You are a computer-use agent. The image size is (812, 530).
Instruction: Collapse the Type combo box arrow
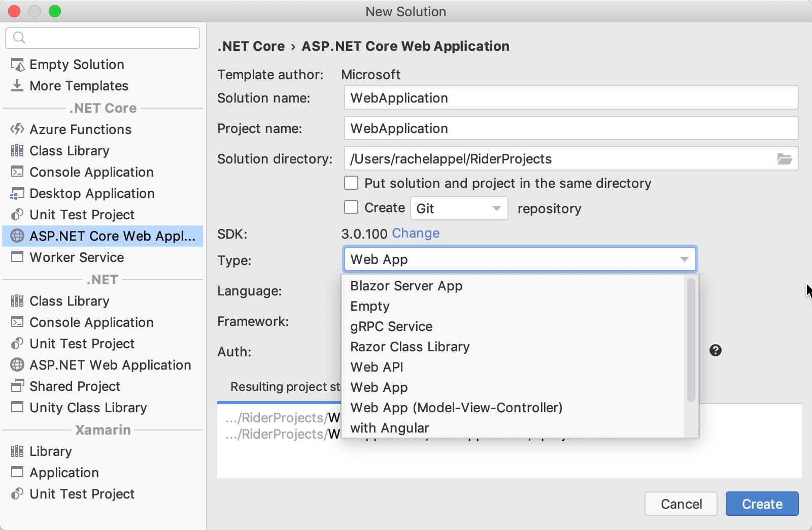pos(684,259)
